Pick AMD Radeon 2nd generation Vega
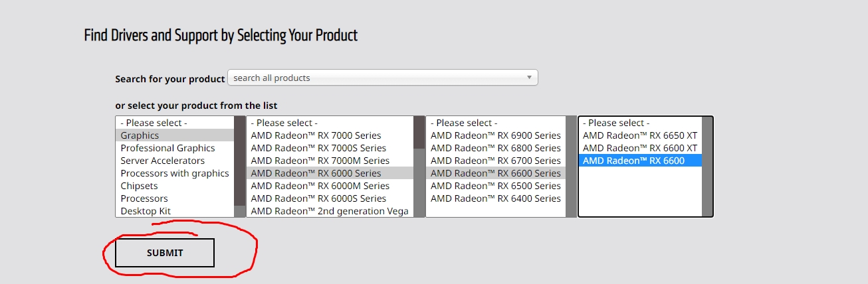The width and height of the screenshot is (868, 284). [x=329, y=211]
